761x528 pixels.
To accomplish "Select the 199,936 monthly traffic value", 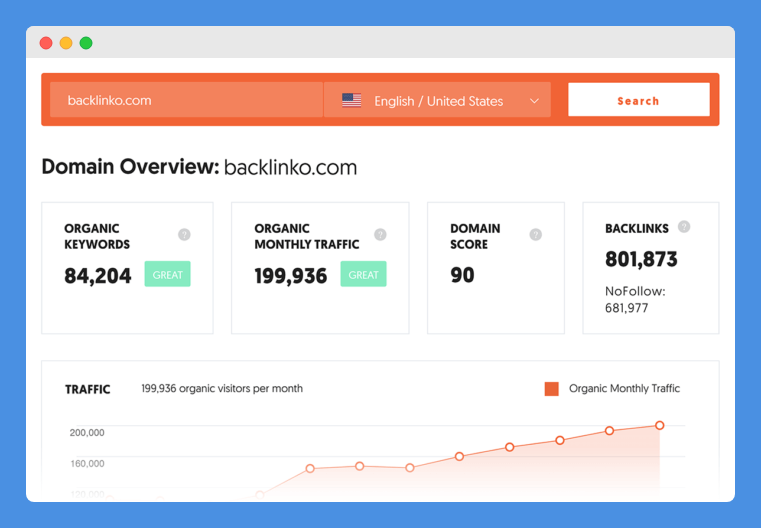I will tap(291, 276).
